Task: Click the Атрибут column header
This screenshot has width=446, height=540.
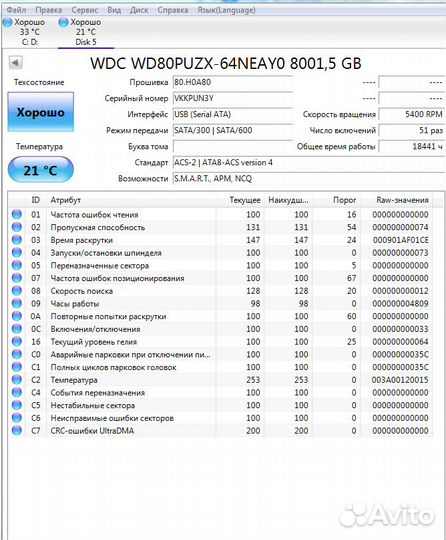Action: click(131, 200)
